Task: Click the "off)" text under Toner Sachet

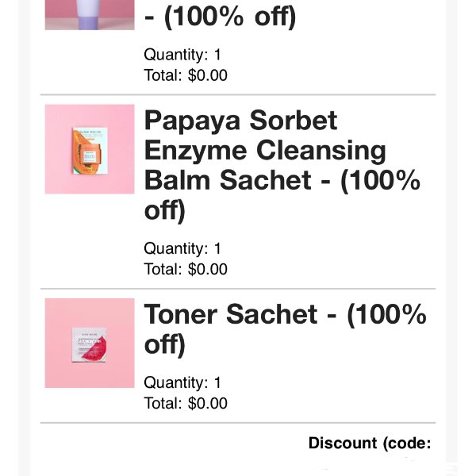Action: point(164,344)
